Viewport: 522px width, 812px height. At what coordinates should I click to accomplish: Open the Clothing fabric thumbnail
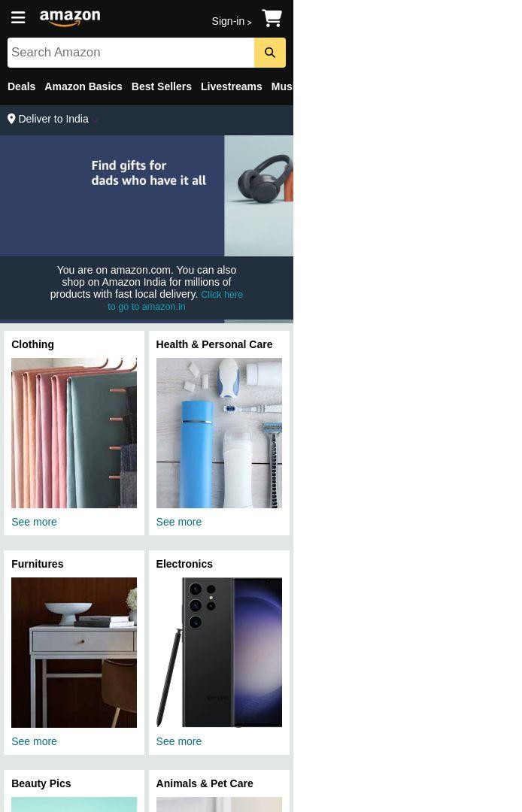(x=74, y=433)
